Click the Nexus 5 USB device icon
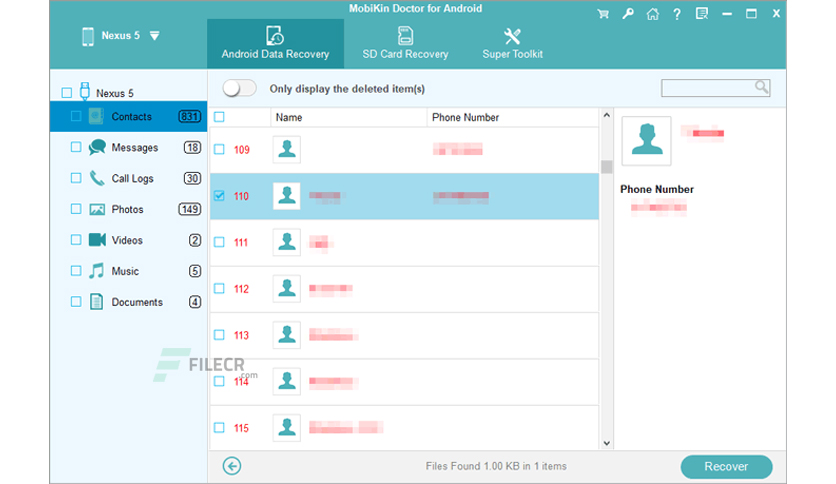This screenshot has height=484, width=836. pos(85,91)
